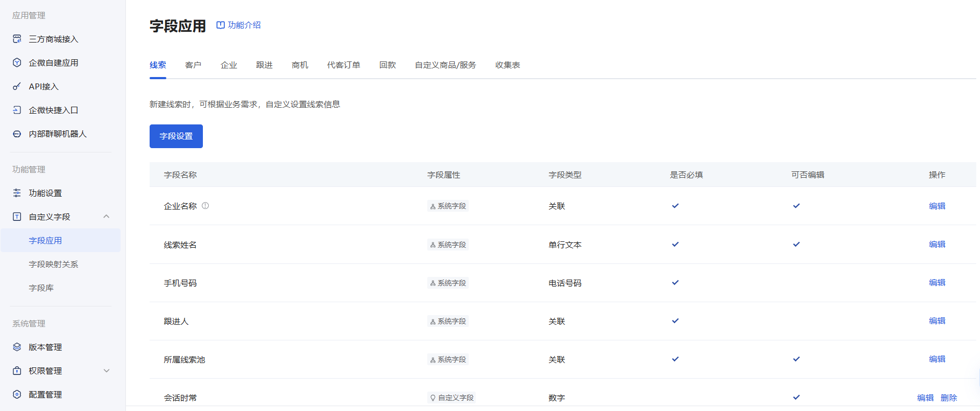Screen dimensions: 980x411
Task: Click the 字段设置 button
Action: [x=176, y=136]
